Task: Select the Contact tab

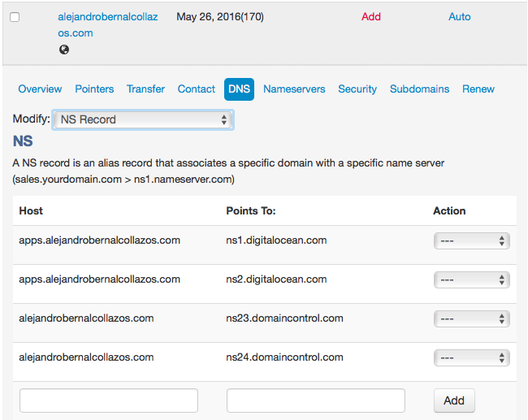Action: (x=197, y=89)
